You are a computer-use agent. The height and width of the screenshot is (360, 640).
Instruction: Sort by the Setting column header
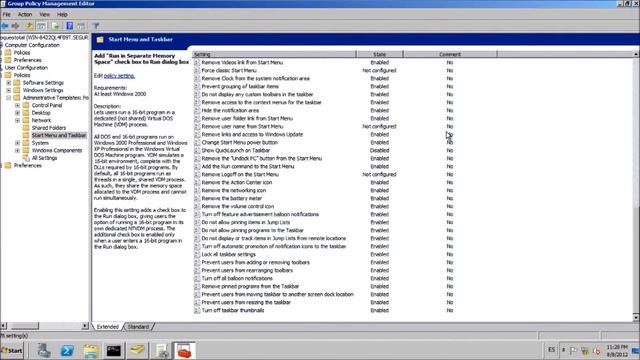click(274, 54)
